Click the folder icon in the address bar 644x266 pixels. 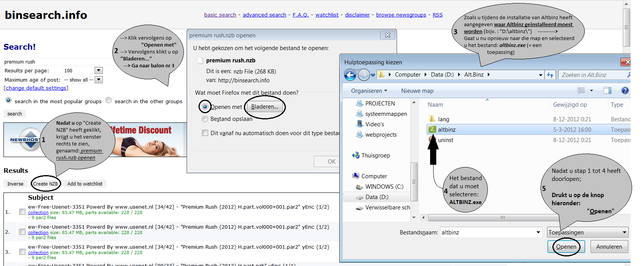coord(381,75)
